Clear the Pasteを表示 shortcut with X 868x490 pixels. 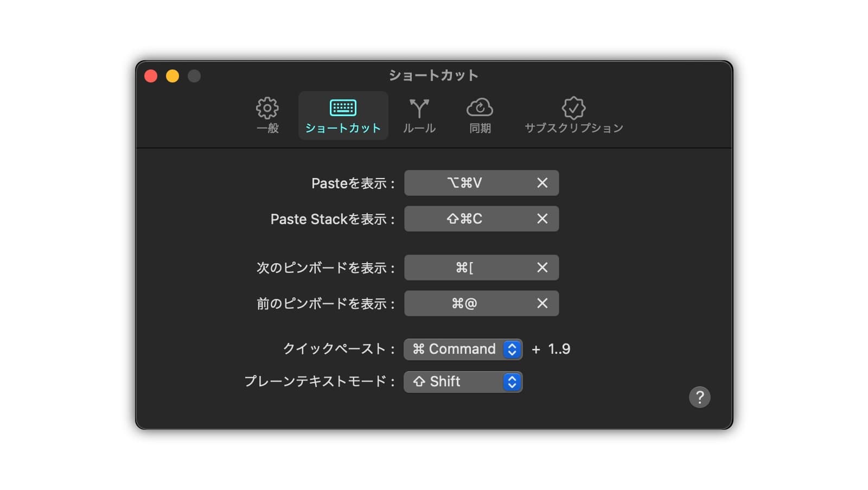[542, 183]
